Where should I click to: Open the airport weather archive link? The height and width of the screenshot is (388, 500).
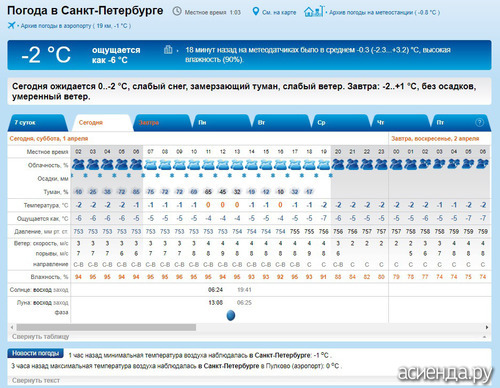pyautogui.click(x=75, y=26)
